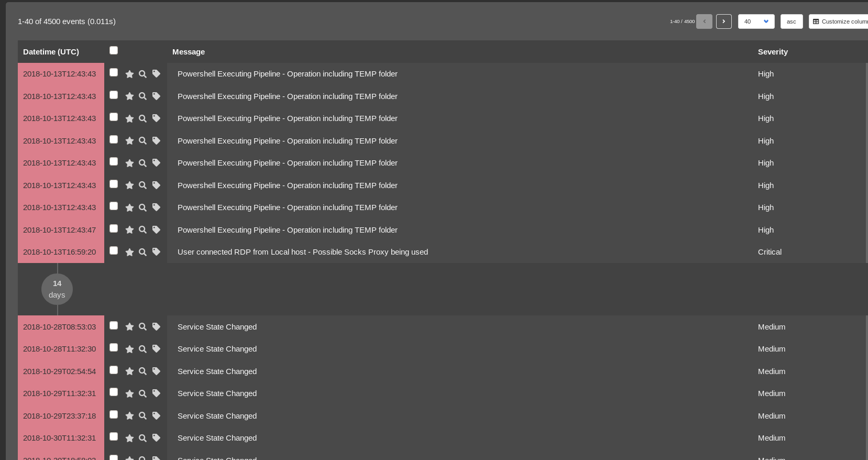The width and height of the screenshot is (868, 460).
Task: Go to the next page of events
Action: 723,21
